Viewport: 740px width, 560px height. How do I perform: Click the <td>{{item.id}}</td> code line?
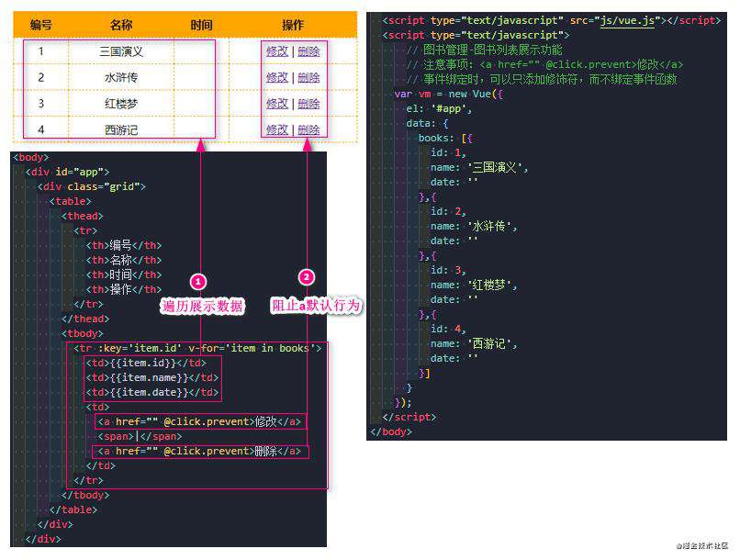146,363
